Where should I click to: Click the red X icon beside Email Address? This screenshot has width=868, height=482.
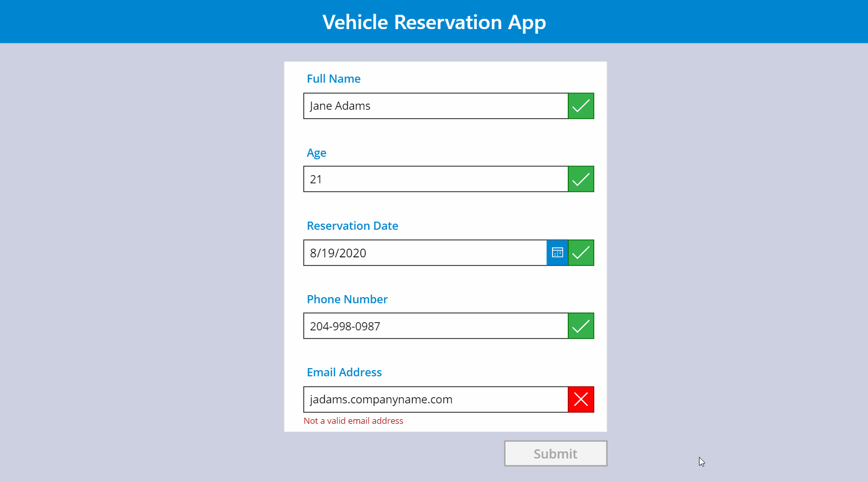coord(581,399)
